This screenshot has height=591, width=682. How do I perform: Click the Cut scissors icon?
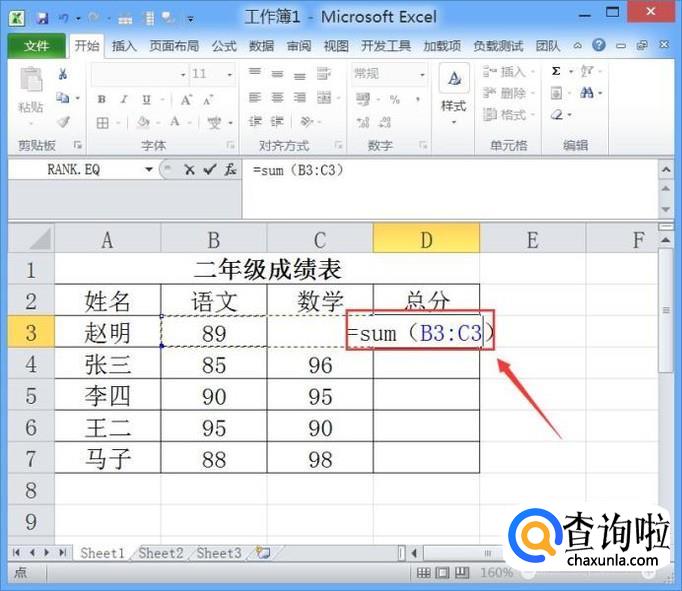coord(63,75)
